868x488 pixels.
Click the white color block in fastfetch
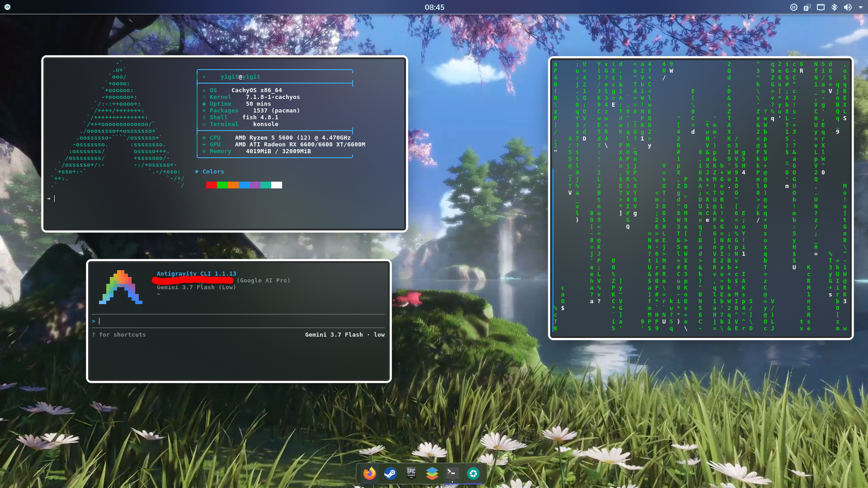[x=276, y=185]
